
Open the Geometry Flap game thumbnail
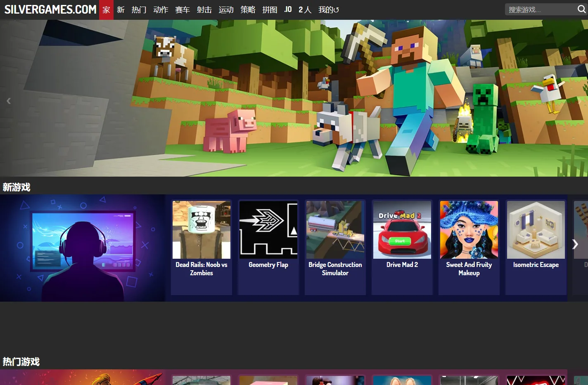(268, 230)
